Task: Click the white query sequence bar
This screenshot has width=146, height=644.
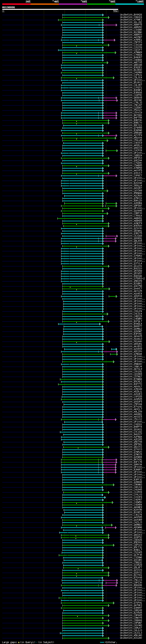Action: (60, 10)
